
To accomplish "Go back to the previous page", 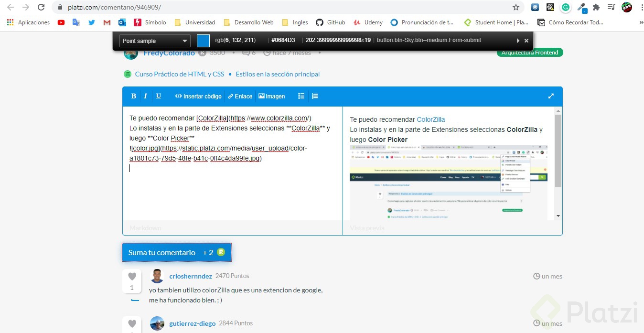I will pyautogui.click(x=11, y=7).
